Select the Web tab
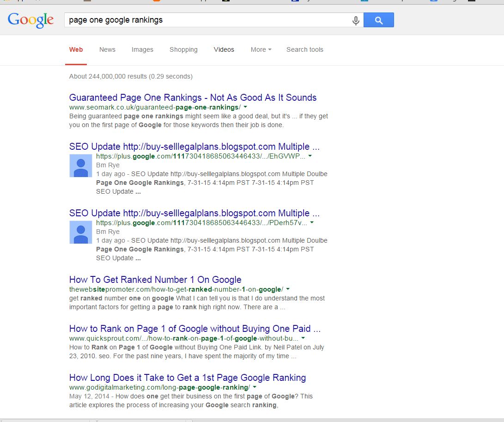Viewport: 504px width, 422px height. pos(76,49)
